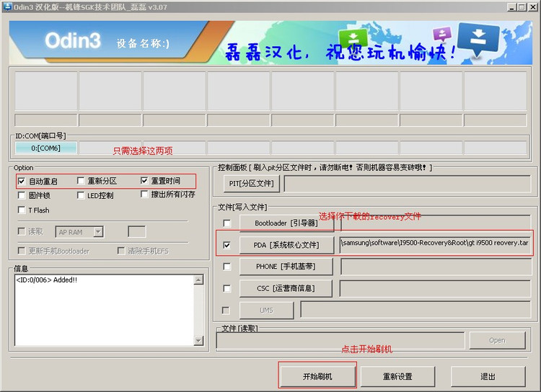Tick the PHONE file checkbox
Viewport: 541px width, 392px height.
coord(226,267)
